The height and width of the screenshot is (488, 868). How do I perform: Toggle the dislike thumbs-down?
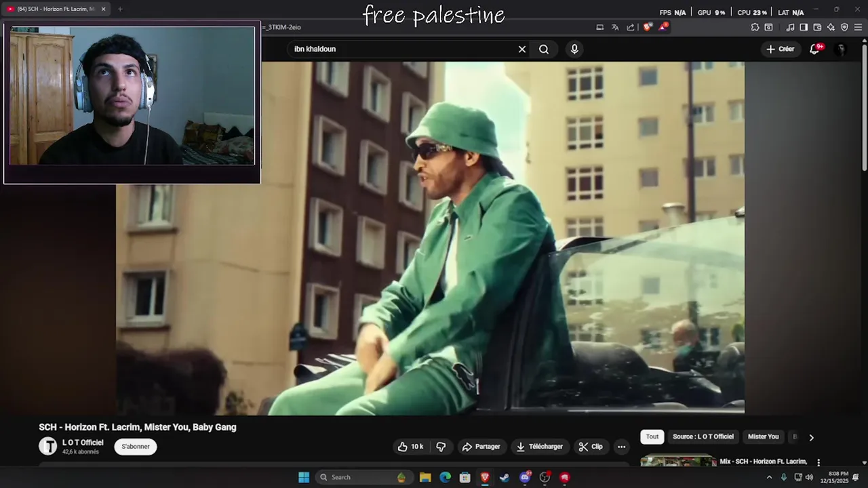[x=441, y=447]
